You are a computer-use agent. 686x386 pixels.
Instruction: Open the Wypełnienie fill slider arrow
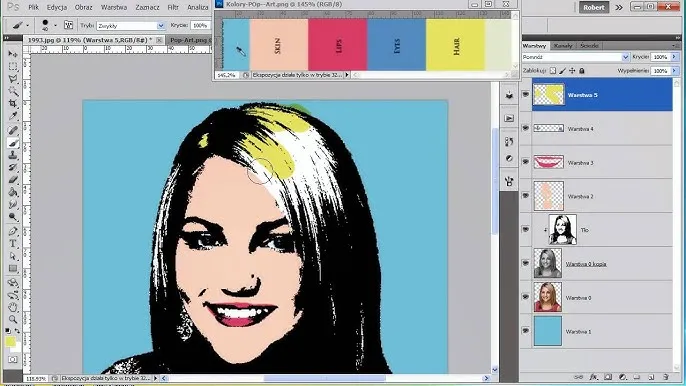click(x=674, y=70)
